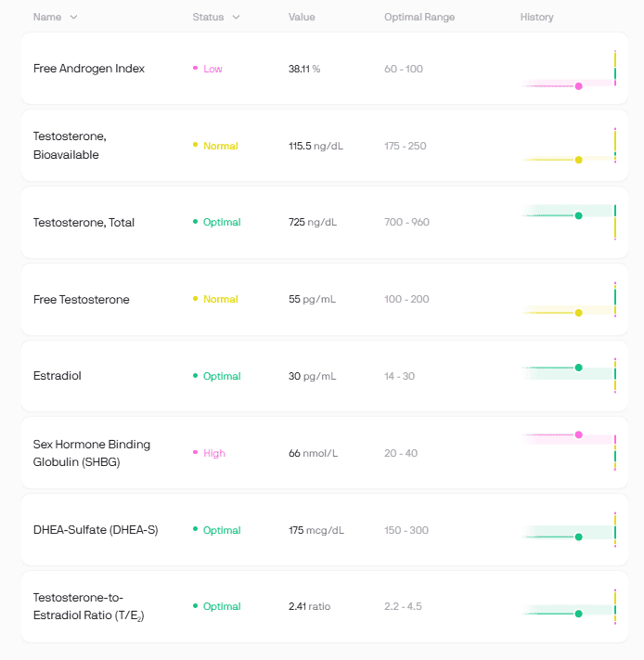Image resolution: width=644 pixels, height=660 pixels.
Task: Click Bioavailable Testosterone history chart dot
Action: [578, 160]
